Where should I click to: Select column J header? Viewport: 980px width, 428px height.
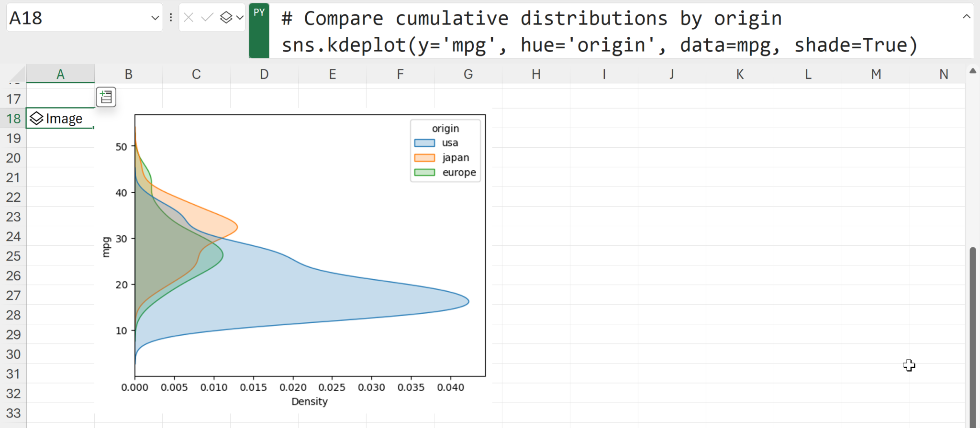pos(672,74)
